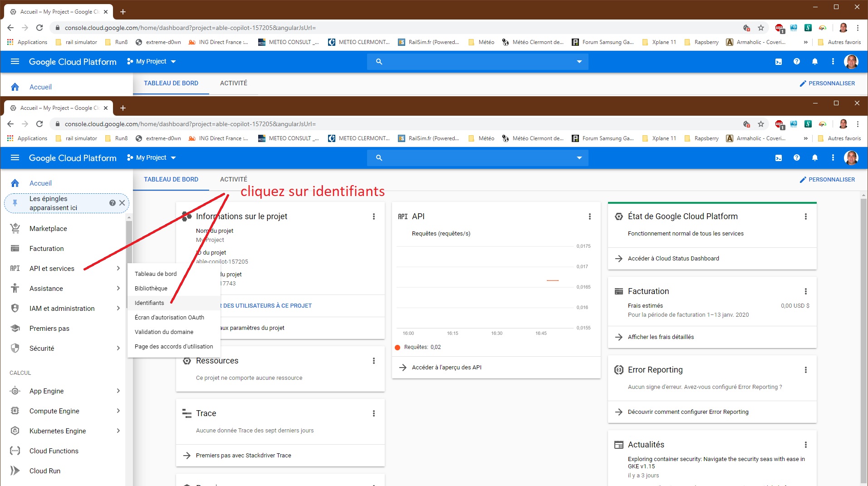Click the Sécurité shield icon
This screenshot has width=868, height=486.
point(15,348)
